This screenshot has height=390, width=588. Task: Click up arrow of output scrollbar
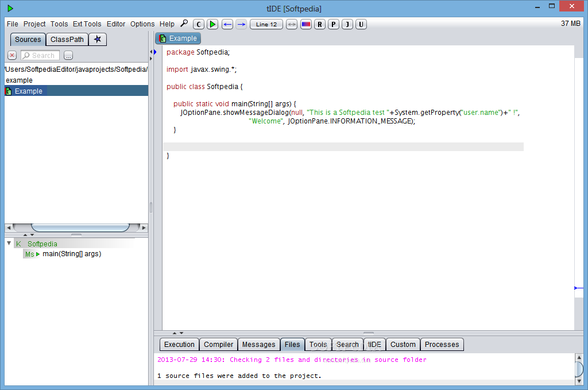tap(579, 357)
